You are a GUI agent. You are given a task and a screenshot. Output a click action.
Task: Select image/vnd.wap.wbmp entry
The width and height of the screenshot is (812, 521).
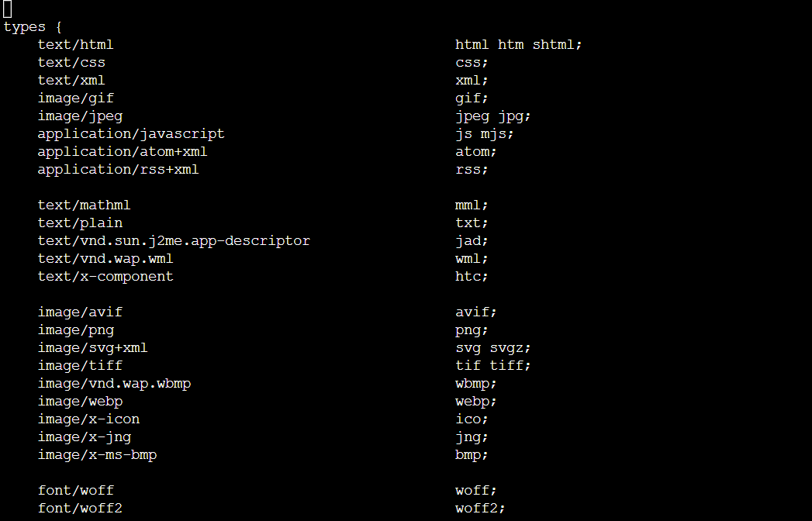tap(115, 384)
